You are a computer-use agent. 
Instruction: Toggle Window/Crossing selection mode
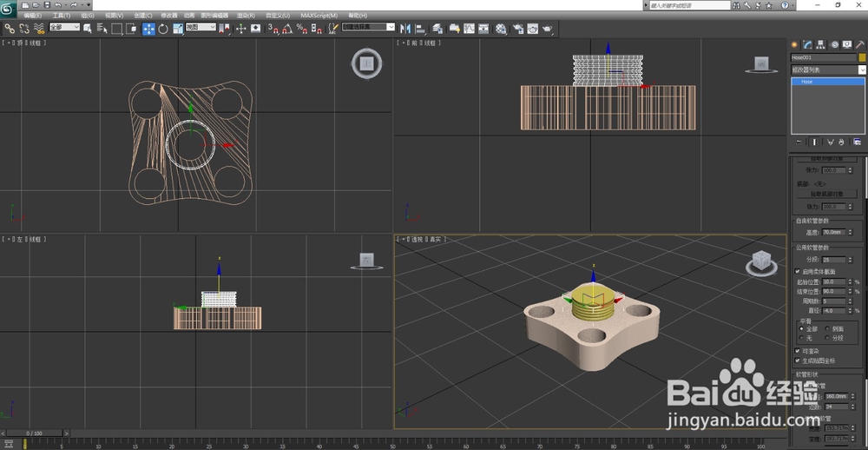click(132, 29)
